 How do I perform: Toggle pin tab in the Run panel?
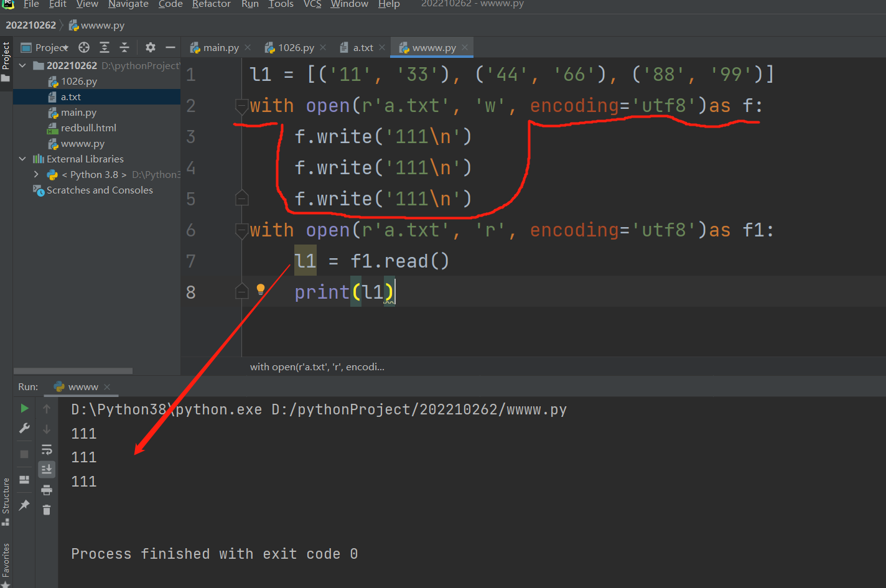point(24,505)
